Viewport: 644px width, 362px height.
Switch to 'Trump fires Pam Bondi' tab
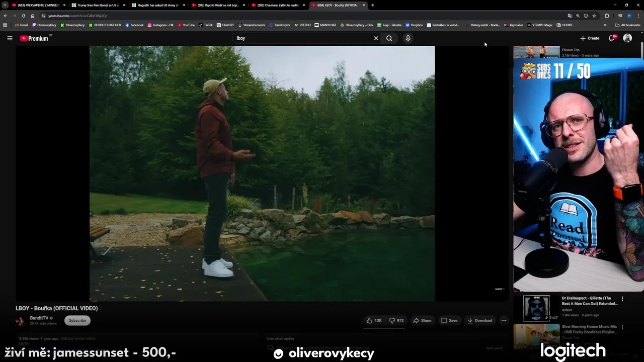(x=98, y=5)
